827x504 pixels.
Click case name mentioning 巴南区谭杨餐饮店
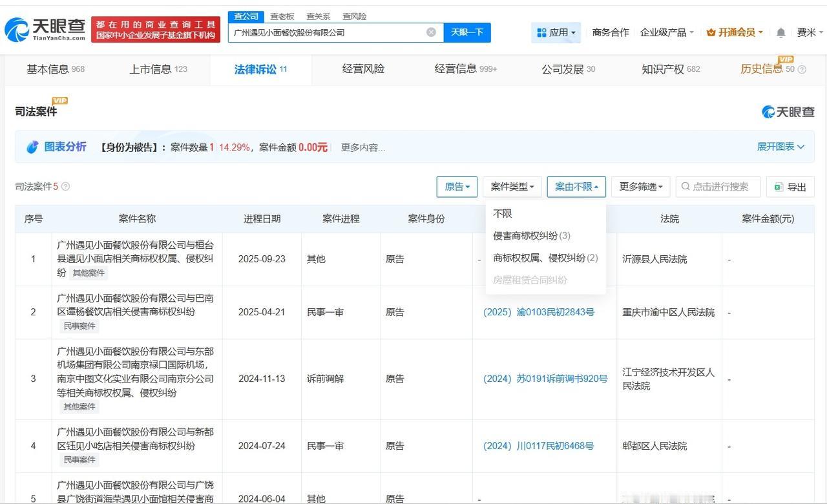[136, 305]
